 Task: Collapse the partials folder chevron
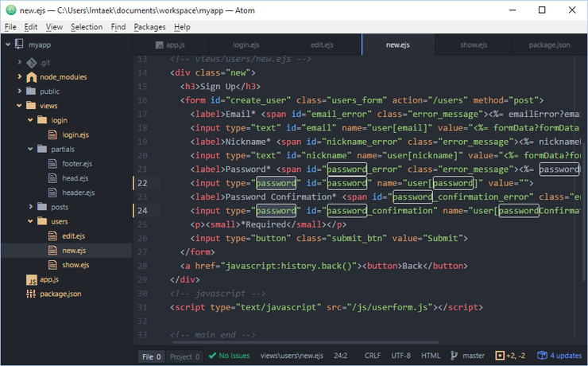(x=30, y=149)
